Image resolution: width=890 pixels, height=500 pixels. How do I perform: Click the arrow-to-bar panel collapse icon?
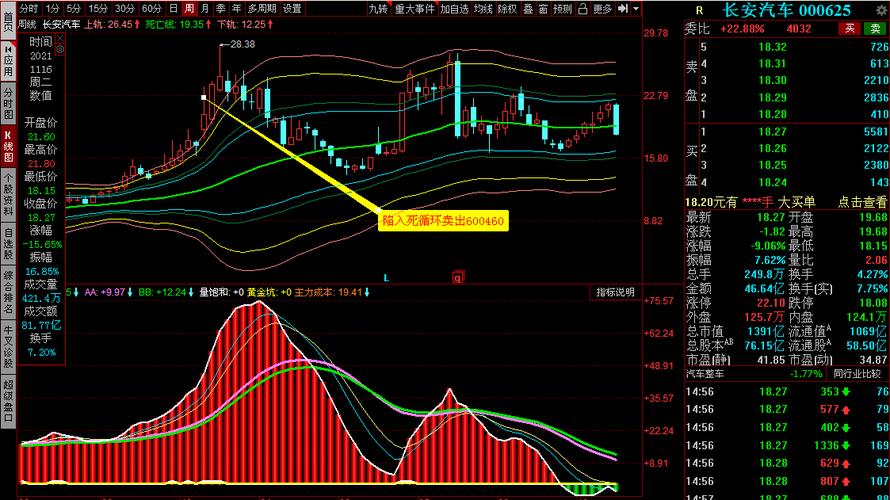(x=623, y=9)
